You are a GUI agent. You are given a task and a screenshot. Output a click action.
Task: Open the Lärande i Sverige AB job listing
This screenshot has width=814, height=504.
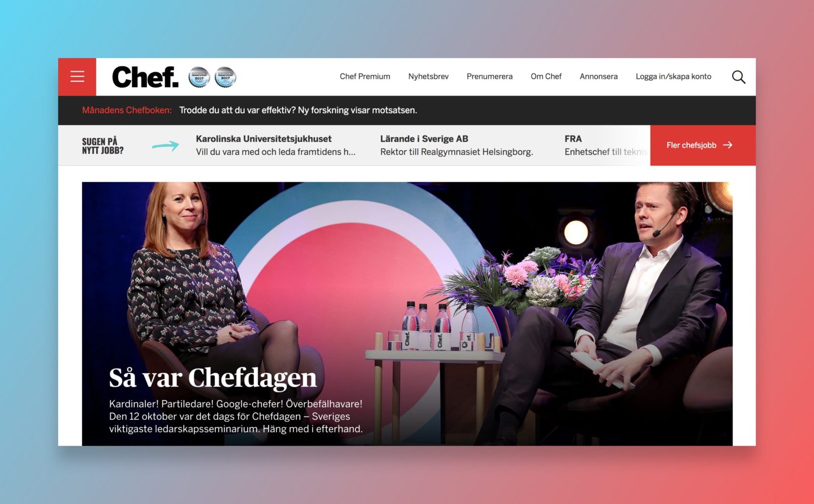pyautogui.click(x=456, y=145)
